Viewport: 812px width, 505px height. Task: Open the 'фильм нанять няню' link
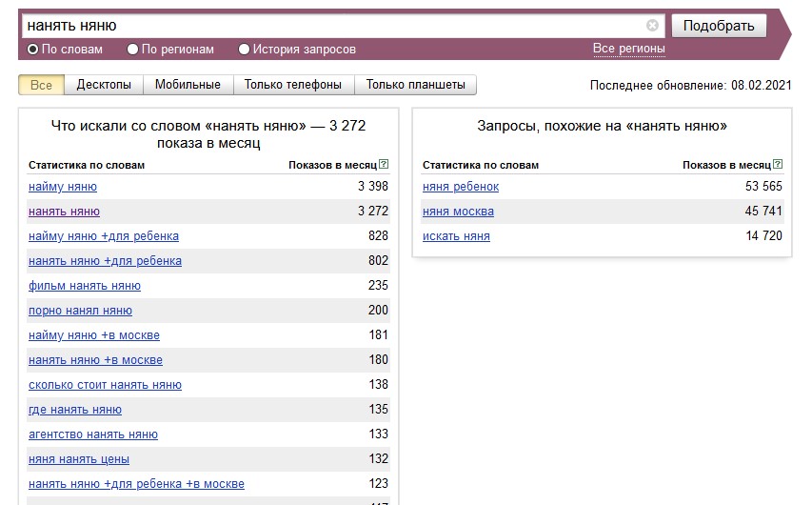(x=85, y=286)
